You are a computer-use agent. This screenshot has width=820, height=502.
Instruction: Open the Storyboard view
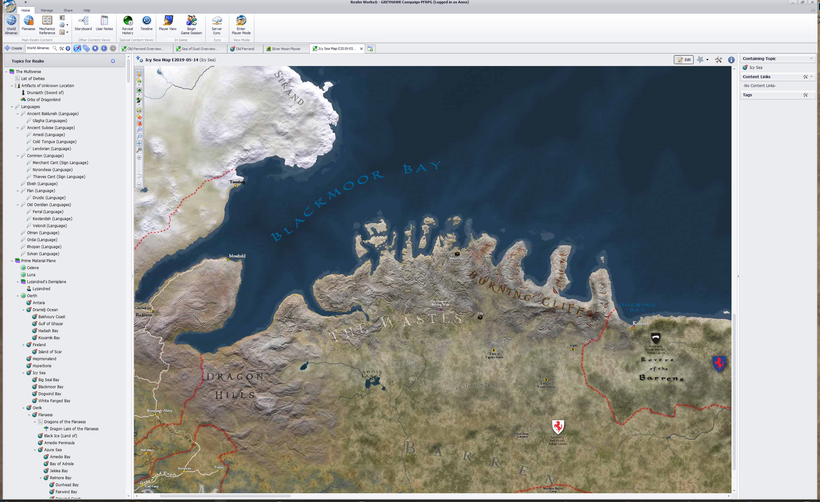click(83, 23)
